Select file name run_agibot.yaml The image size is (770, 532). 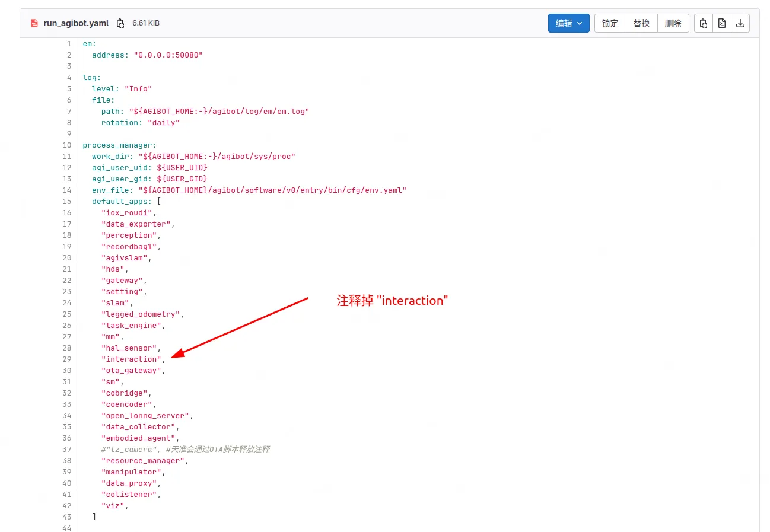[76, 23]
